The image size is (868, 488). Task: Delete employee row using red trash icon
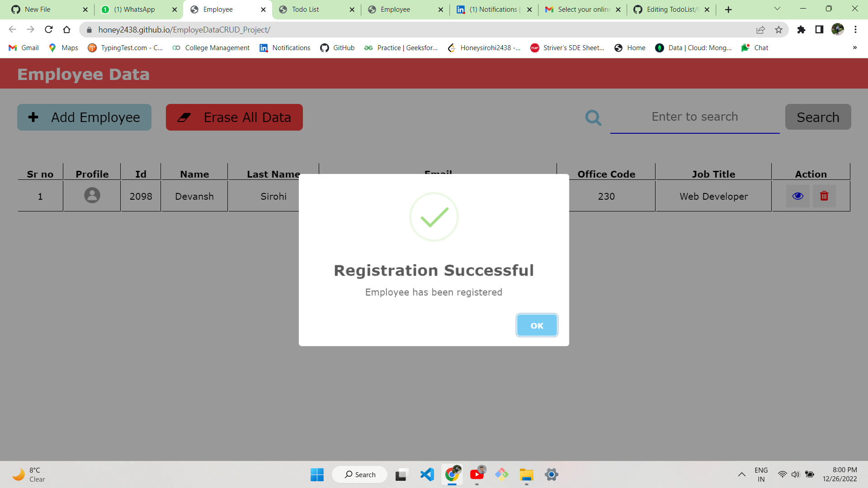[824, 196]
